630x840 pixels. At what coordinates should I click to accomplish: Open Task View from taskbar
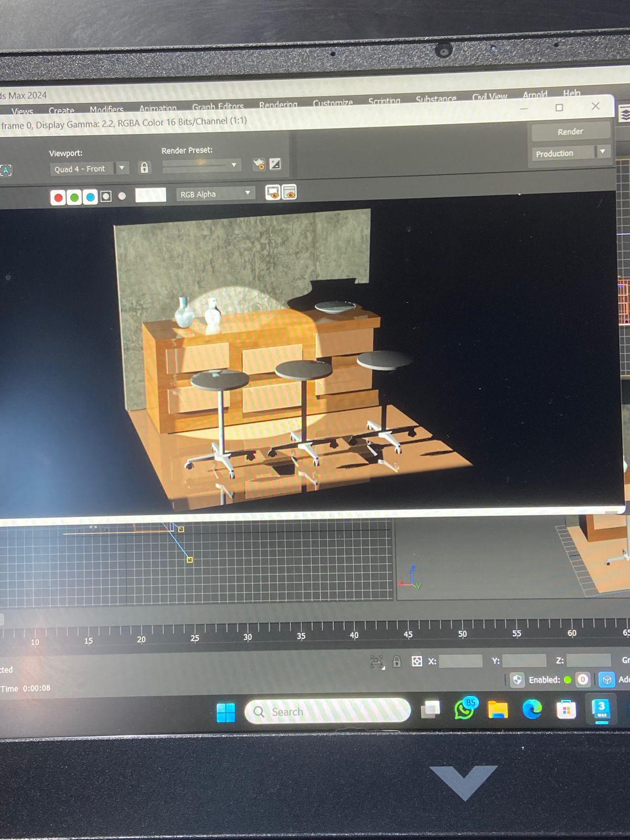click(430, 710)
